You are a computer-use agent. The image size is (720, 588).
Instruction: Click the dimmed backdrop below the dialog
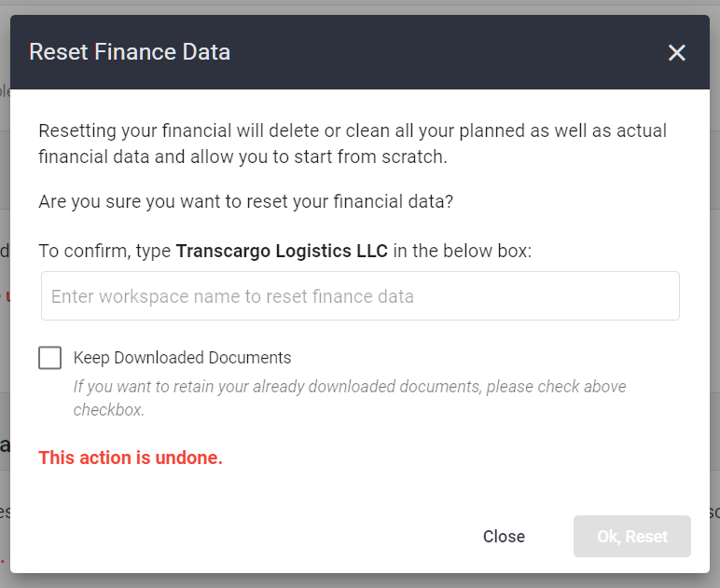(360, 581)
